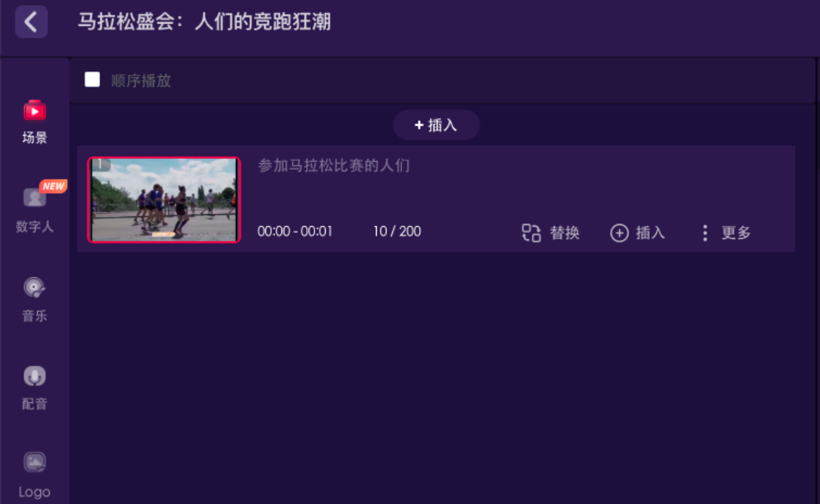Click the circled plus insert icon in the scene row
Screen dimensions: 820x504
tap(619, 232)
